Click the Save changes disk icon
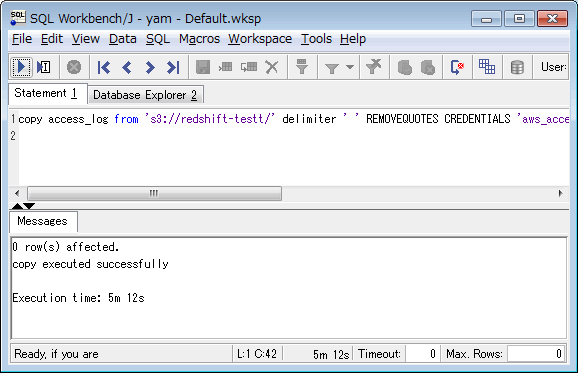 (203, 67)
